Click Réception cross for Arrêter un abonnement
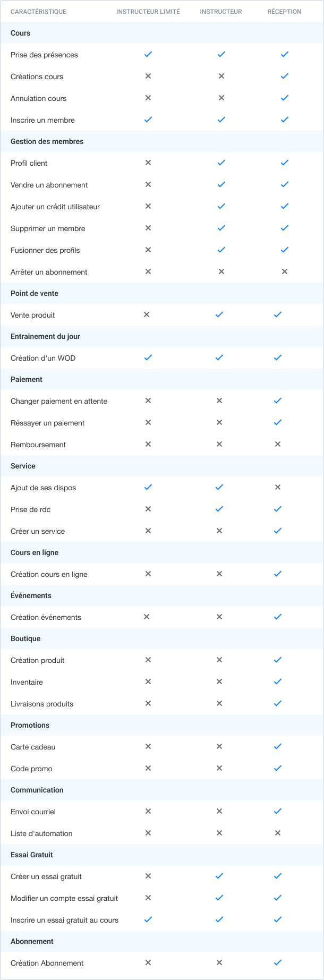The image size is (324, 980). click(285, 271)
